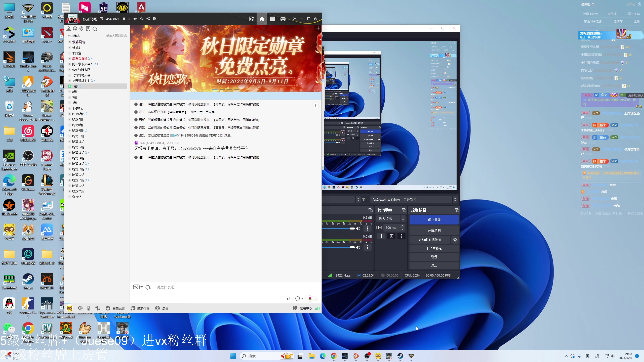The width and height of the screenshot is (644, 362).
Task: Favorite the channel with the star icon
Action: click(x=135, y=19)
